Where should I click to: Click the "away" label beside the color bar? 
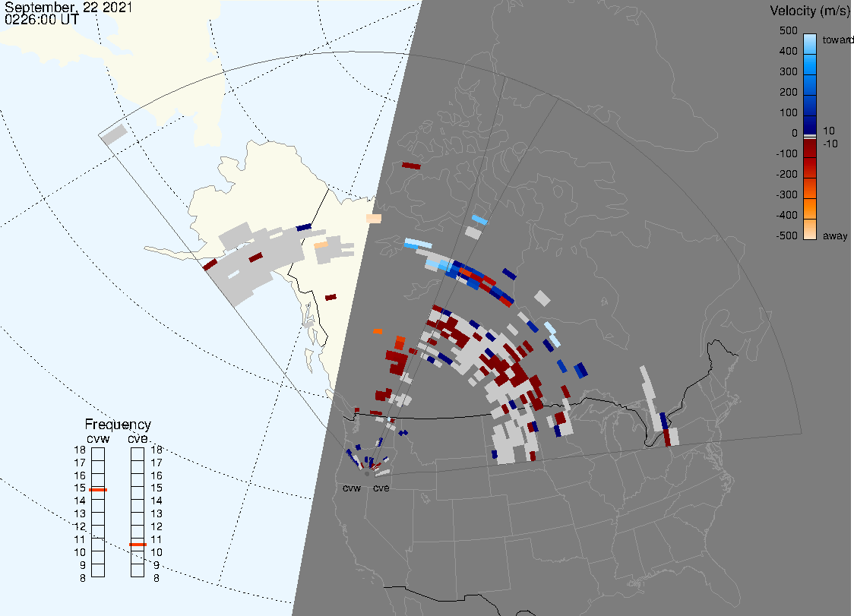click(835, 235)
